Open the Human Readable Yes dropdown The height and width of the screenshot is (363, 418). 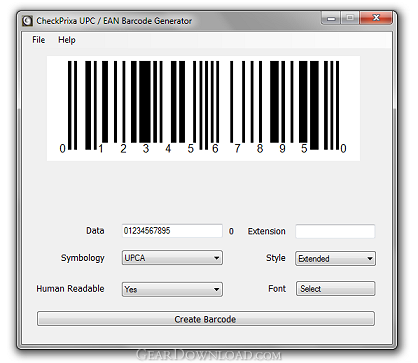(x=172, y=289)
